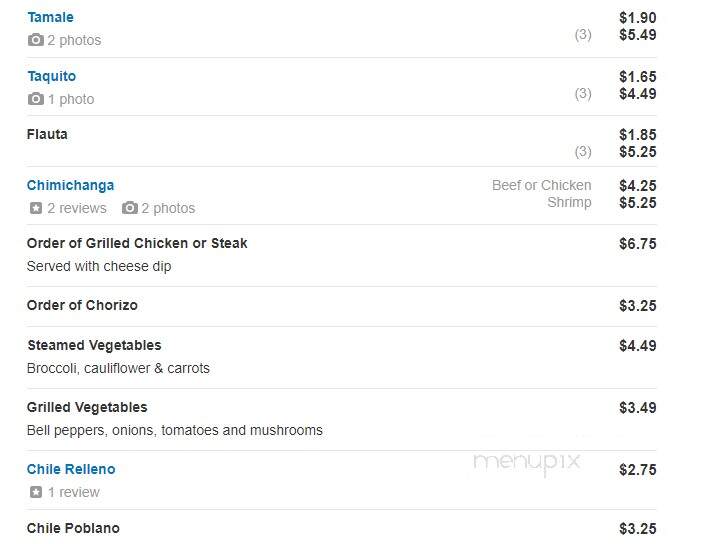Open the Chimichanga menu item link
The height and width of the screenshot is (544, 706).
point(70,185)
